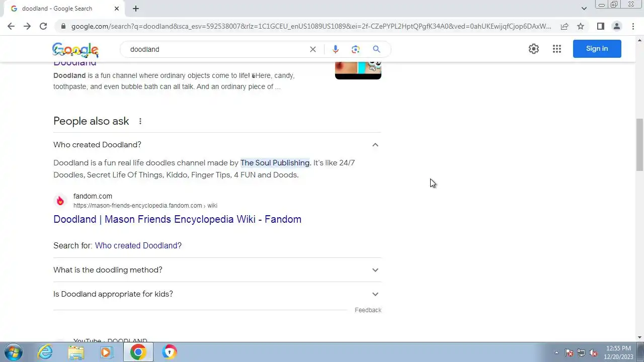Open the taskbar clock and date

618,352
